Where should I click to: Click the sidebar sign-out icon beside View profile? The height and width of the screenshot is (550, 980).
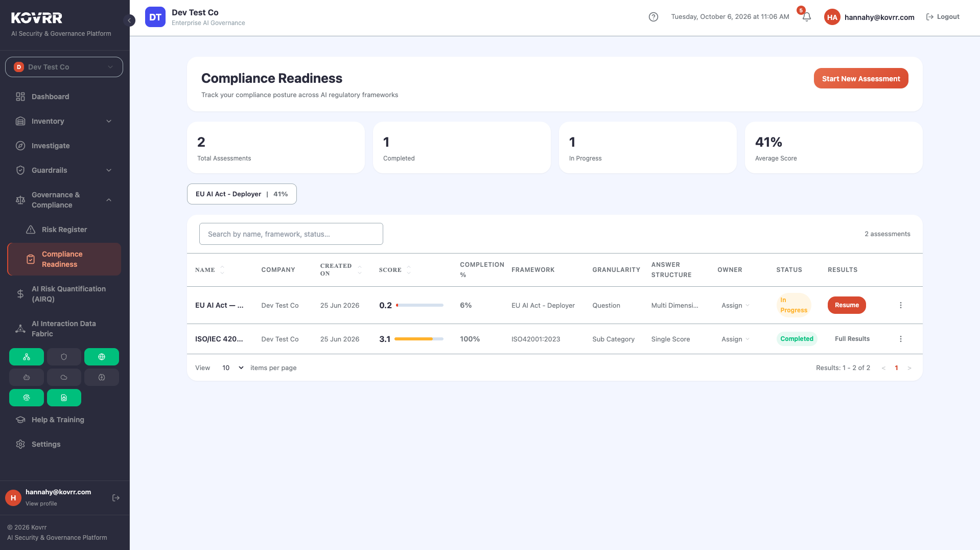pos(116,498)
